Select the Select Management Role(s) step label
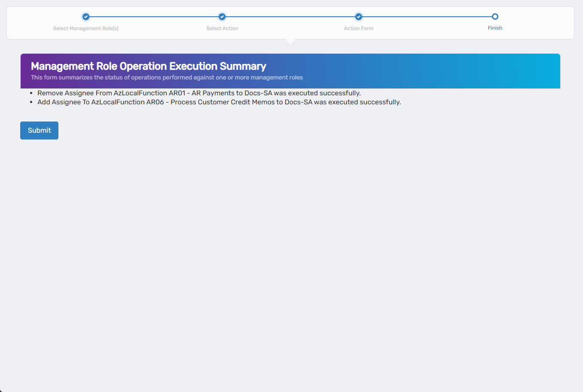 click(85, 28)
